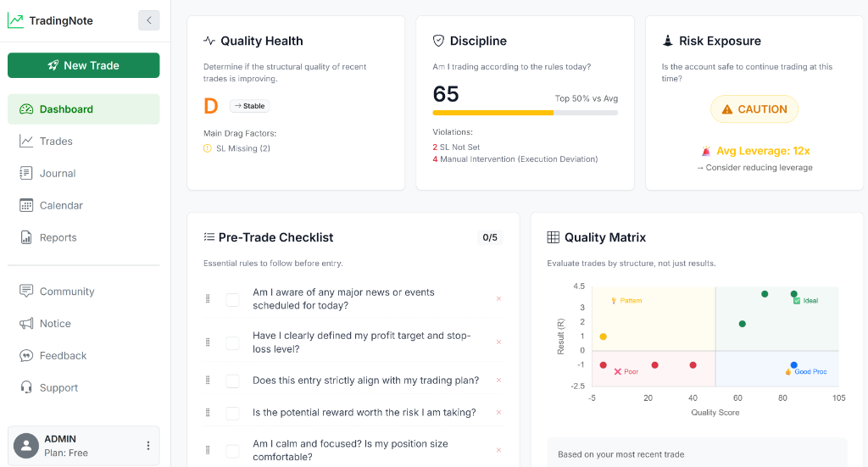The width and height of the screenshot is (868, 467).
Task: Tick the reward worth the risk checkbox
Action: (232, 413)
